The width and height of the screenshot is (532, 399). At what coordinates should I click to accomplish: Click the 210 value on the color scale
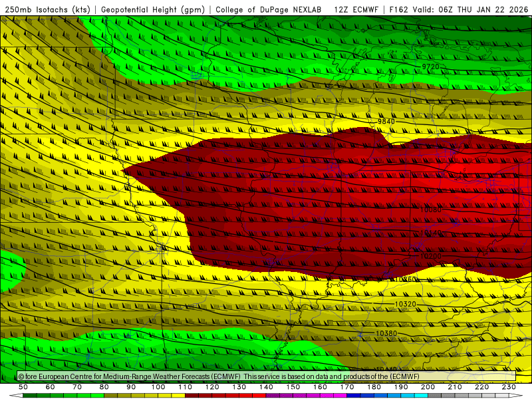click(456, 387)
